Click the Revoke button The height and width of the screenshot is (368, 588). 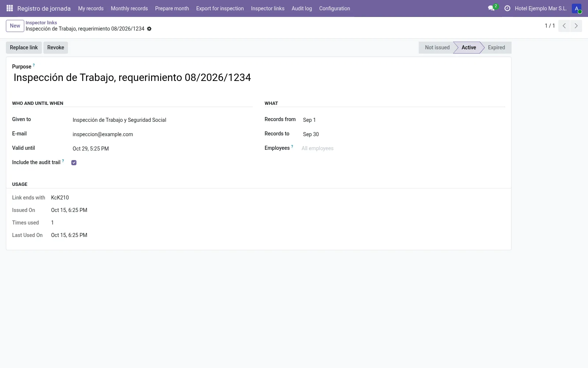55,47
